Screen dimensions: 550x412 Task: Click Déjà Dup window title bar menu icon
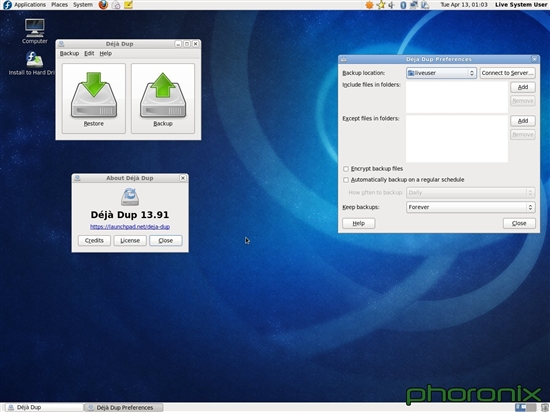[x=61, y=44]
